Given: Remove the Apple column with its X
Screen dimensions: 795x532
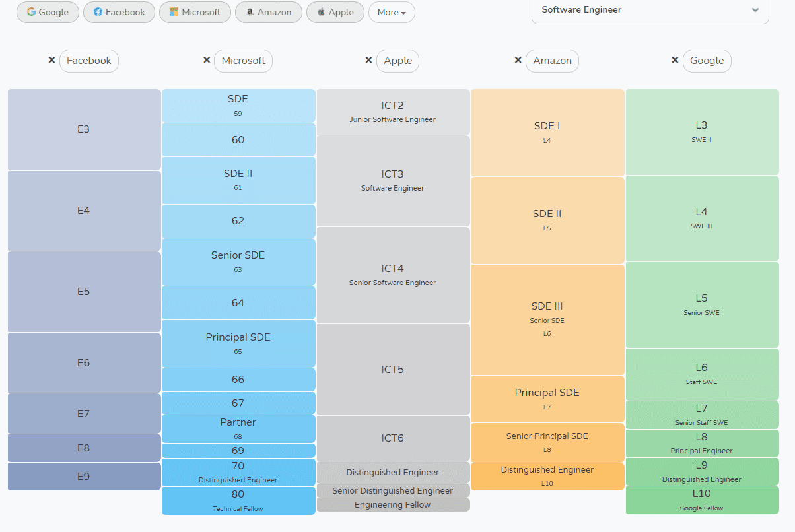Looking at the screenshot, I should 368,59.
